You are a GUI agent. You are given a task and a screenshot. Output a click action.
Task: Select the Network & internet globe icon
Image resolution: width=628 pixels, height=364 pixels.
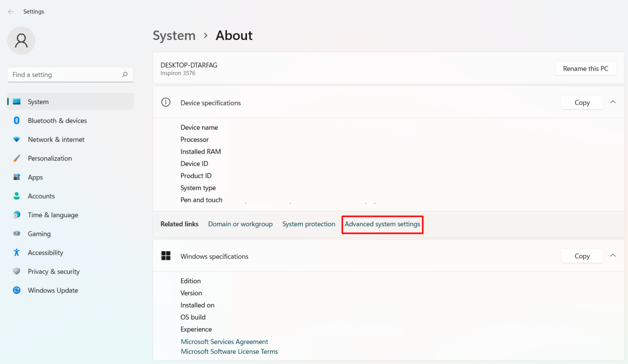click(16, 139)
